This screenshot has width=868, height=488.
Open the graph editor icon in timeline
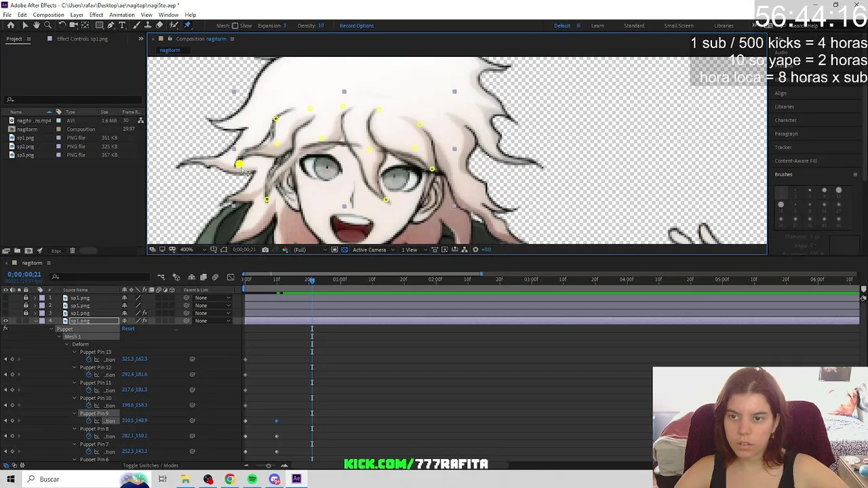point(231,277)
